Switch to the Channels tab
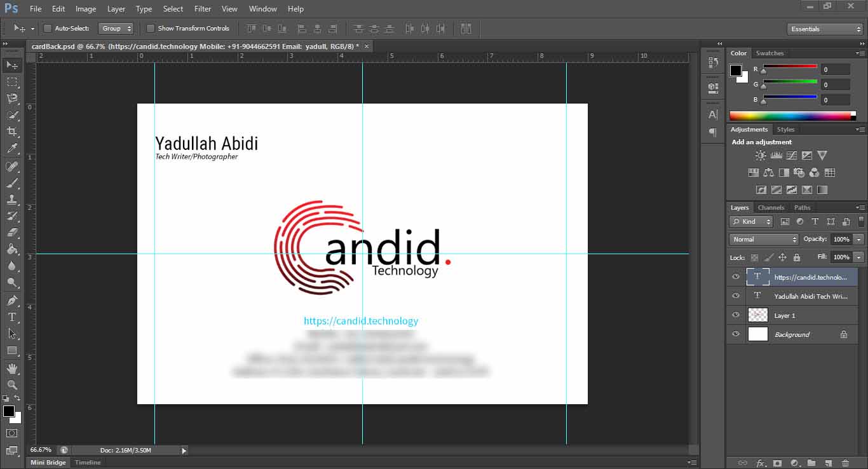 pos(771,208)
